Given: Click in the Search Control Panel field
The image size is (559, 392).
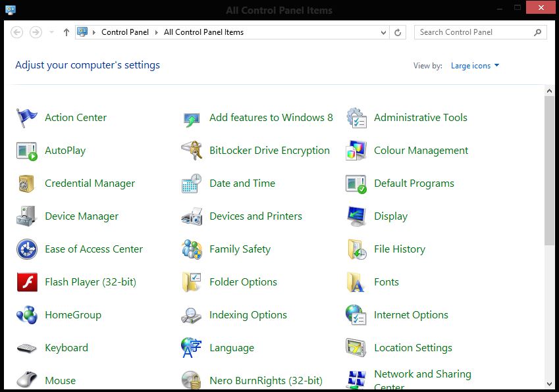Looking at the screenshot, I should (480, 32).
